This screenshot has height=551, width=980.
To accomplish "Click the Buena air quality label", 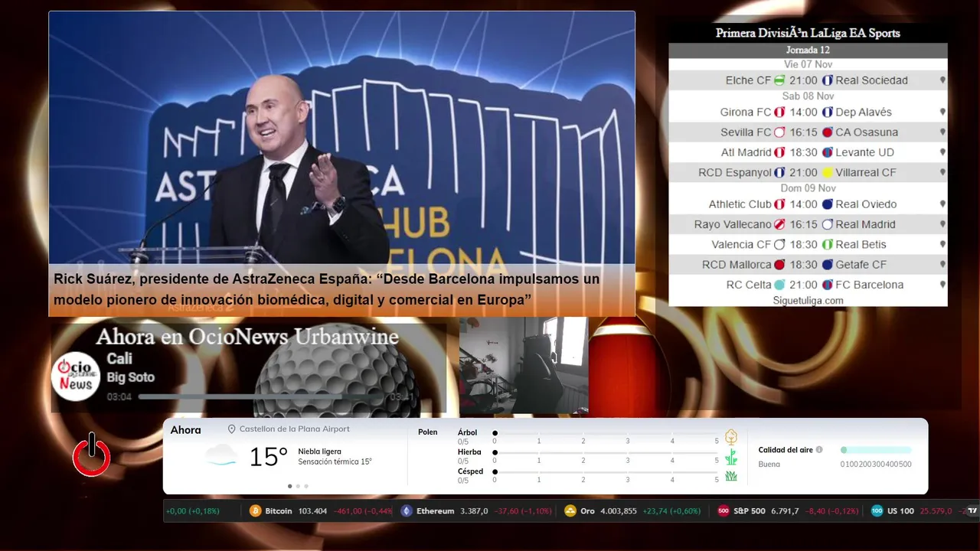I will coord(769,465).
